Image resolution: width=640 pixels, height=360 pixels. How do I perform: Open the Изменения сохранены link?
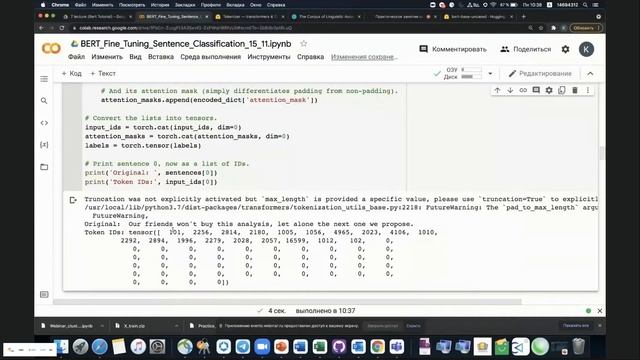coord(364,57)
